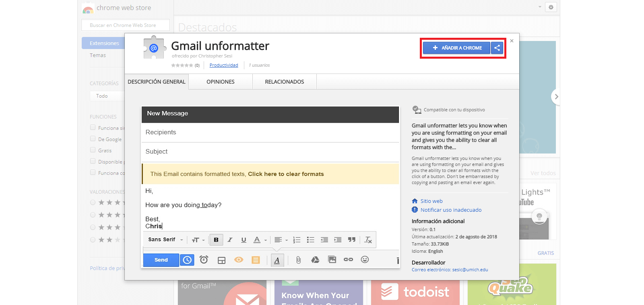Switch to the Relacionados tab

(x=285, y=82)
